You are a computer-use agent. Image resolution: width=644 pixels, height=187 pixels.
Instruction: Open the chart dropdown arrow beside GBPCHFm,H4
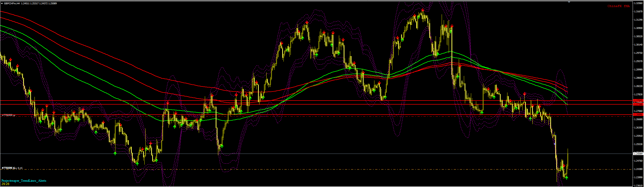click(2, 4)
